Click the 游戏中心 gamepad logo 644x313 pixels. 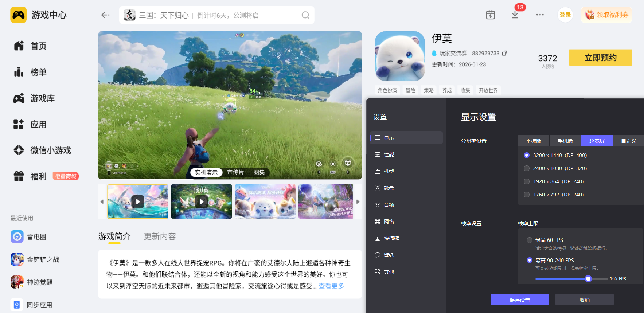(x=18, y=15)
